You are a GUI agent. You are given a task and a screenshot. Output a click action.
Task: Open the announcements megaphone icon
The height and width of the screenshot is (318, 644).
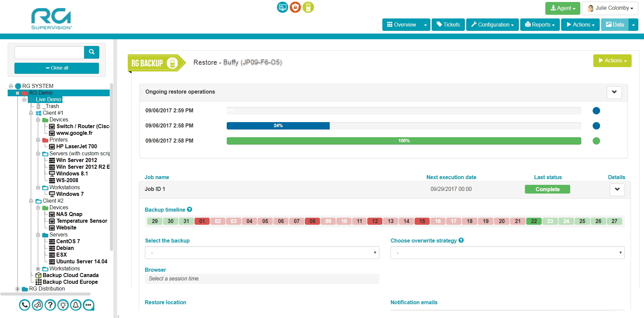37,305
